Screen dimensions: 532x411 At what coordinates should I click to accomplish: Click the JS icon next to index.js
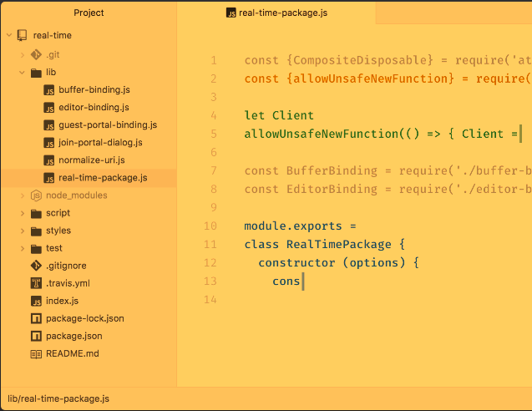pyautogui.click(x=36, y=301)
